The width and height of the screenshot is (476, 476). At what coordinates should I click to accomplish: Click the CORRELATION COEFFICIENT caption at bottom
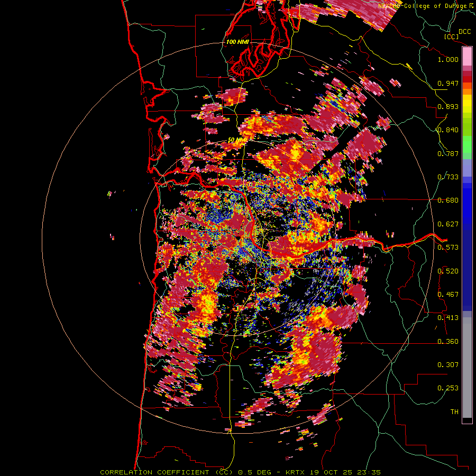point(240,472)
